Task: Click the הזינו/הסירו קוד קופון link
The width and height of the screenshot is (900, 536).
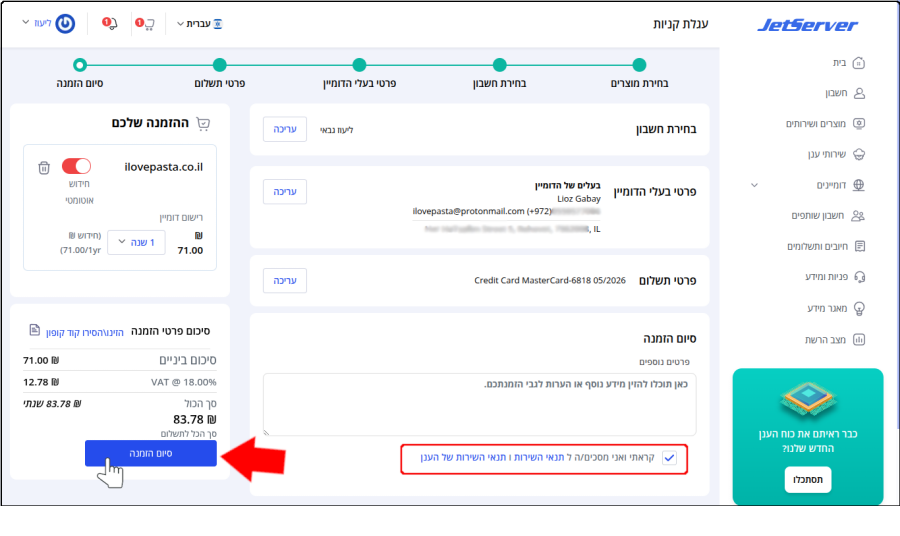Action: 85,332
